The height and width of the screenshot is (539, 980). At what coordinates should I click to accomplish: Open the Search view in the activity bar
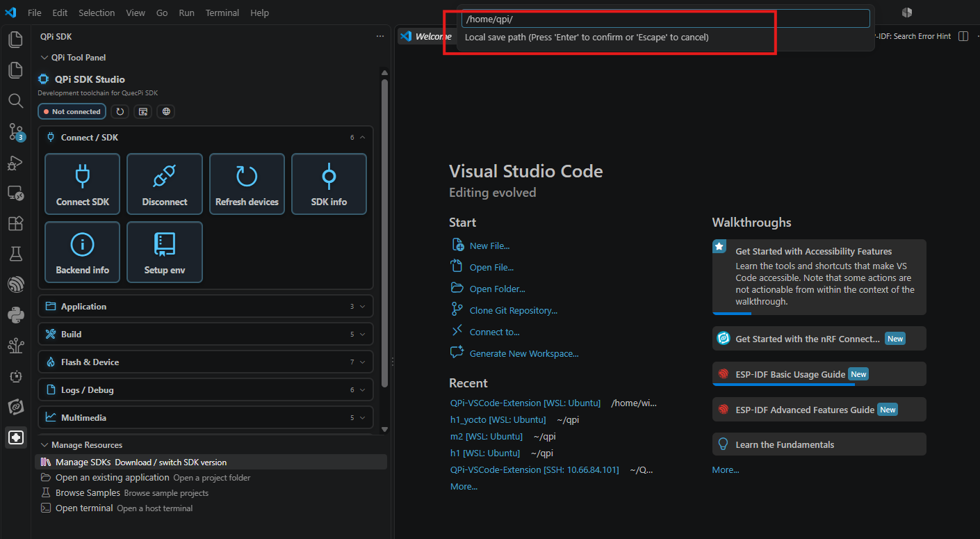tap(15, 101)
